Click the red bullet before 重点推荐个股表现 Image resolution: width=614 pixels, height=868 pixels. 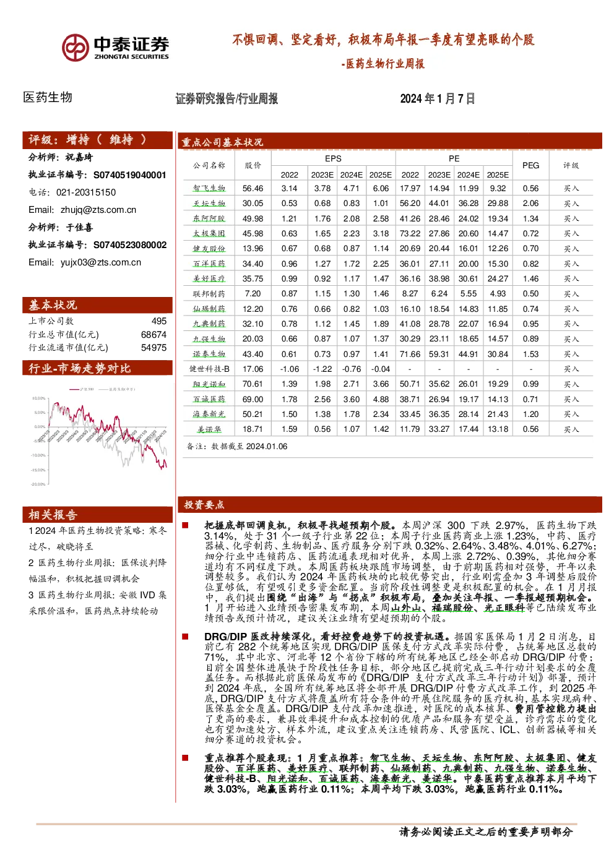(184, 758)
